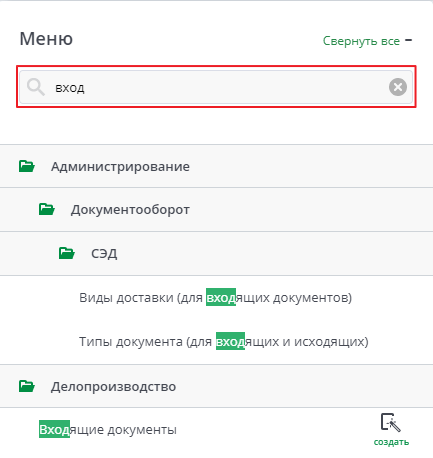433x458 pixels.
Task: Click the Документооборот folder icon
Action: pyautogui.click(x=47, y=209)
